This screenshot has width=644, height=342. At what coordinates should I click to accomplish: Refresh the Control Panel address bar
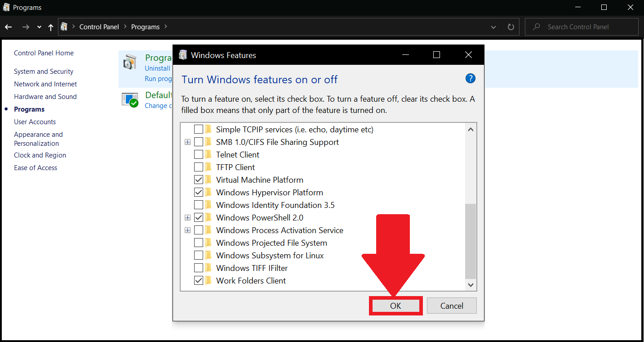[x=511, y=27]
